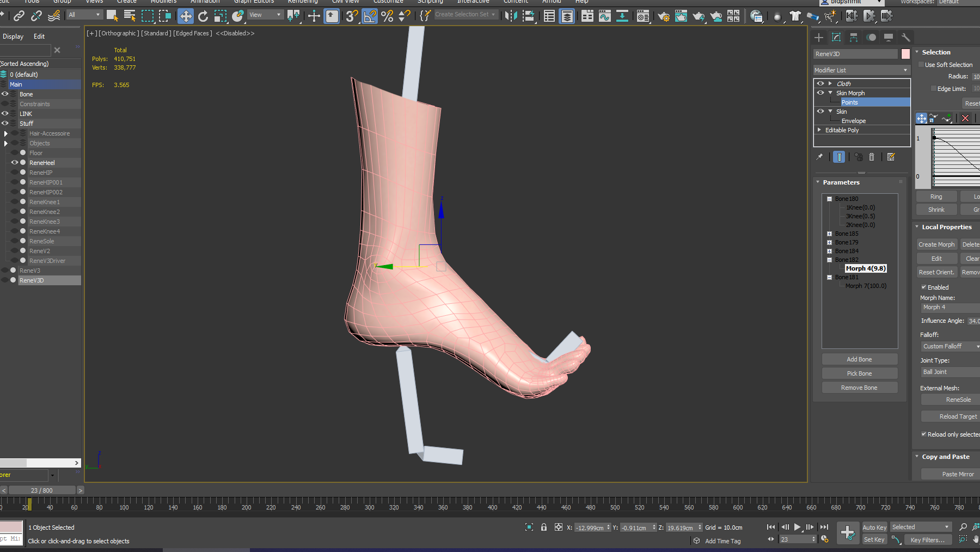
Task: Expand the Editable Poly stack entry
Action: click(x=819, y=130)
